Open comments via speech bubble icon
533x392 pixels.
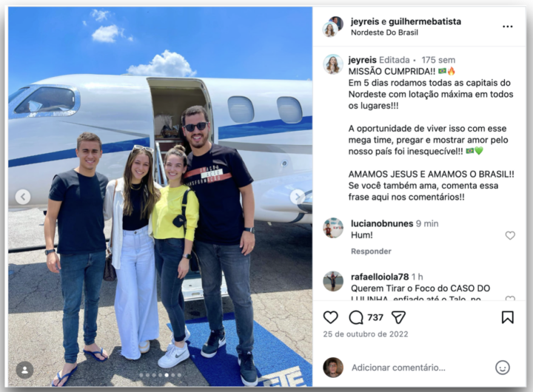(356, 317)
